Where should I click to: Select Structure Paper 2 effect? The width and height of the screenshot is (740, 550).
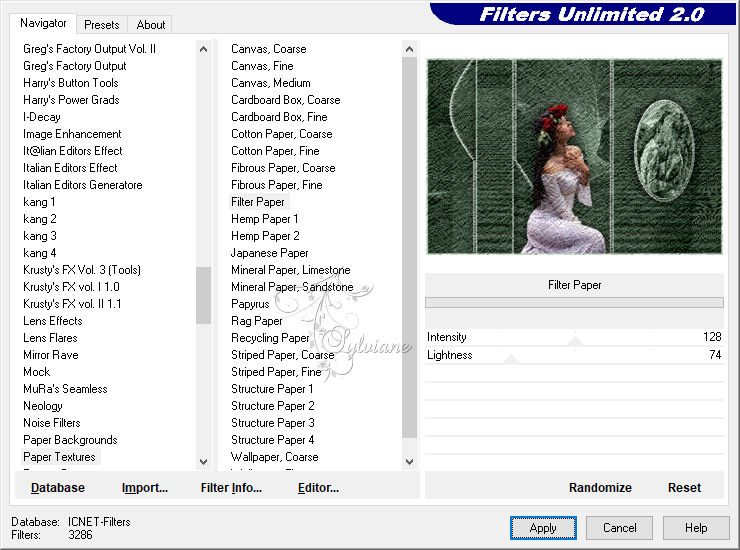272,406
